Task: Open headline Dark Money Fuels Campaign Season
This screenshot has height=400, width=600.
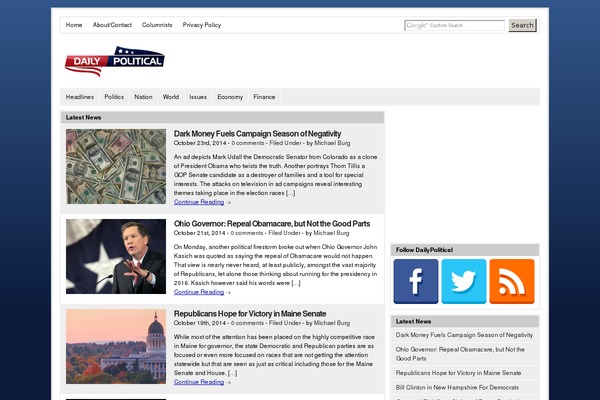Action: click(257, 134)
